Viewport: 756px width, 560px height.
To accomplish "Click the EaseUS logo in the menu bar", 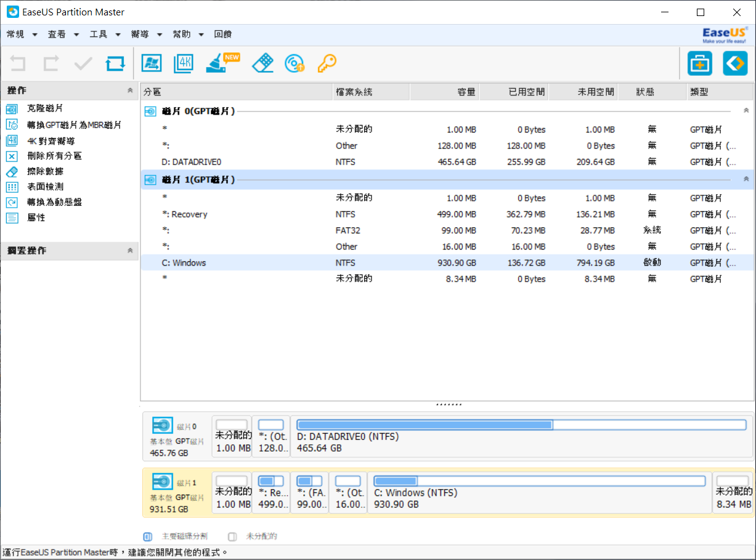I will tap(725, 34).
